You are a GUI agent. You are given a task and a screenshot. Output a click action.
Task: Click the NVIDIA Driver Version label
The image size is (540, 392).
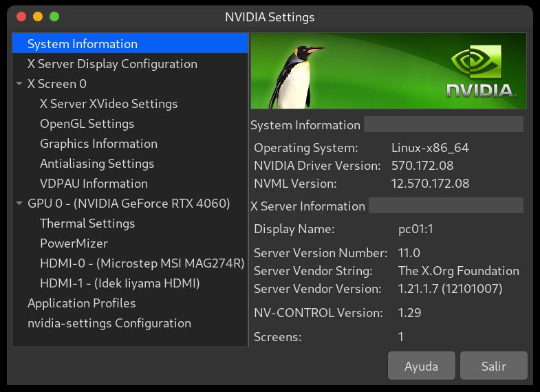click(317, 166)
